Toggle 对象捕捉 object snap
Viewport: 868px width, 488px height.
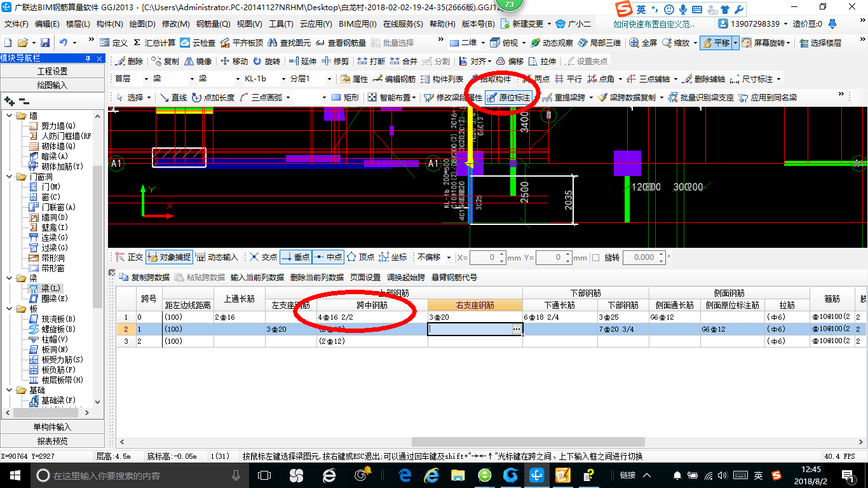pyautogui.click(x=169, y=257)
